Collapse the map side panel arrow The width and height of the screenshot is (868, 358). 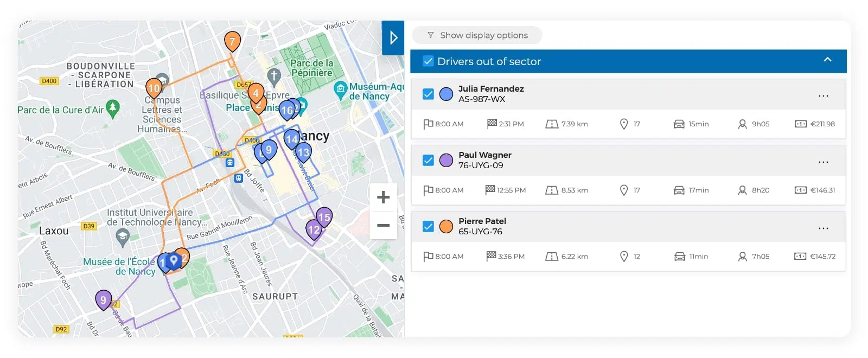click(393, 38)
